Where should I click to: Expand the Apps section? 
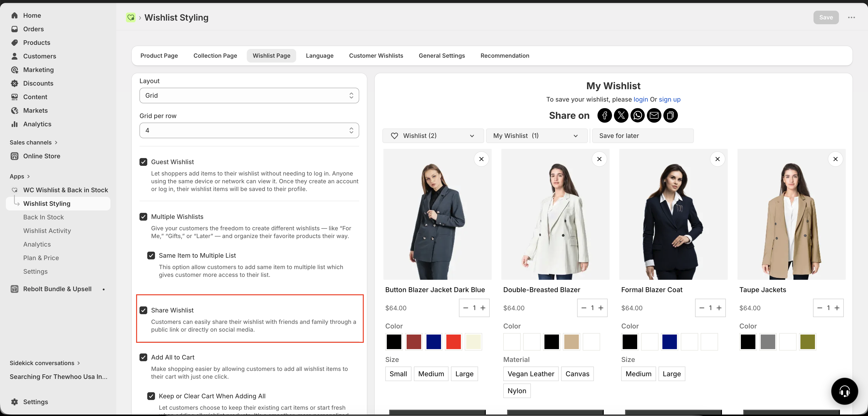coord(20,176)
